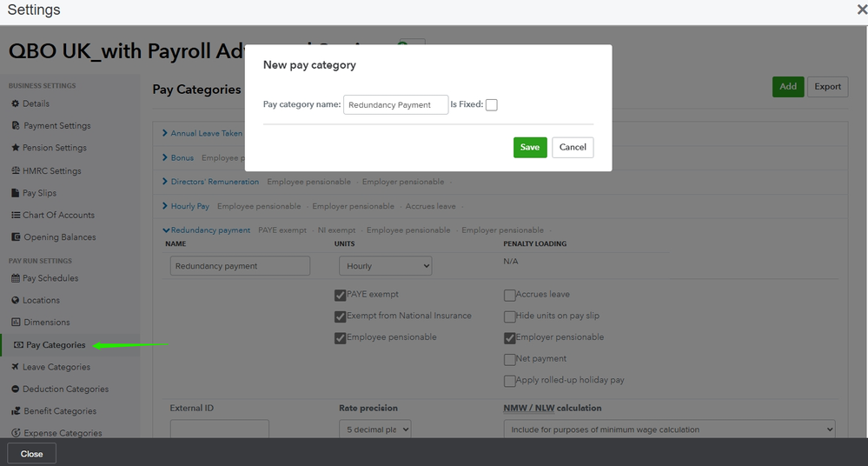Image resolution: width=868 pixels, height=466 pixels.
Task: Click the Details gear icon
Action: click(x=15, y=103)
